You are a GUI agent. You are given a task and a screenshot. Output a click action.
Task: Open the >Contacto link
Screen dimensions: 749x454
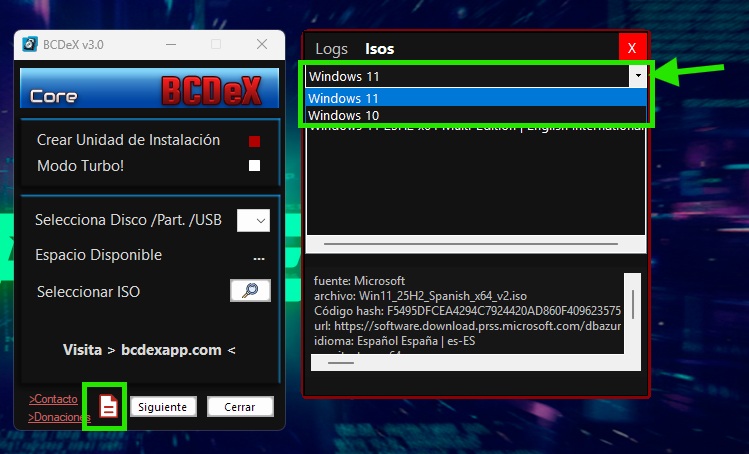[x=53, y=399]
